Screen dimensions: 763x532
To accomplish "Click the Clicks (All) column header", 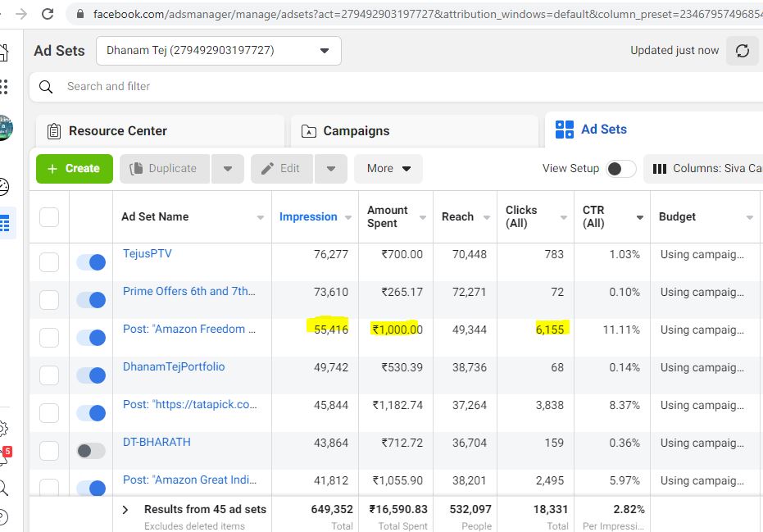I will 521,217.
